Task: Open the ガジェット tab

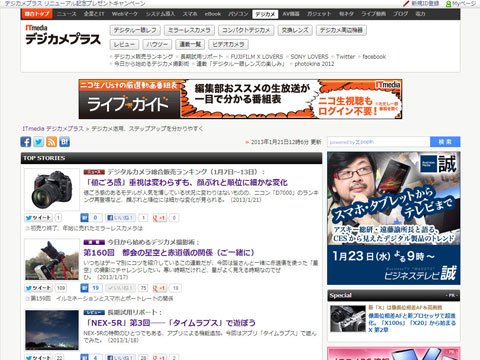Action: (x=319, y=14)
